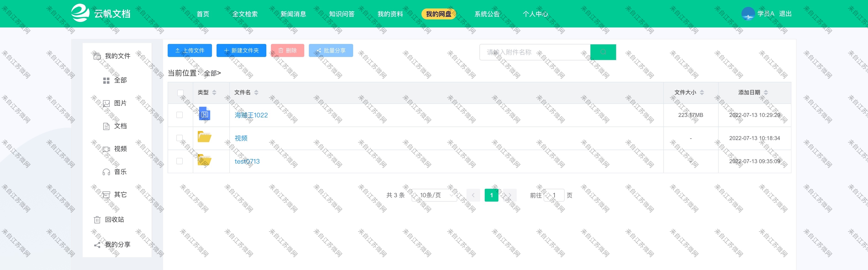This screenshot has width=868, height=270.
Task: Go to 全文检索 nav tab
Action: tap(245, 14)
